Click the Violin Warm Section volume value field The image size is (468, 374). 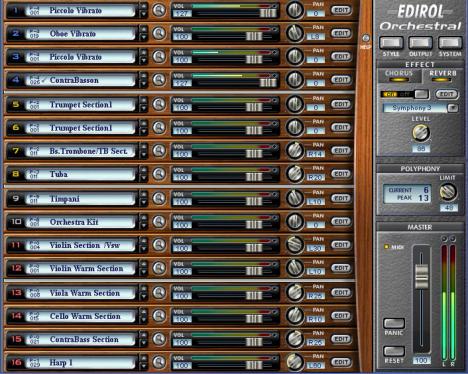pos(182,272)
